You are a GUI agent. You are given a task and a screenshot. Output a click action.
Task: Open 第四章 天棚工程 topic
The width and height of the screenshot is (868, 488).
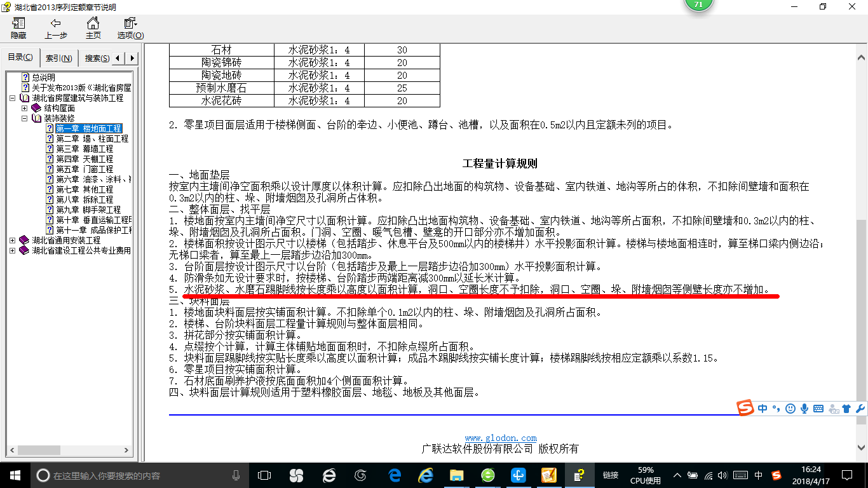pos(85,159)
